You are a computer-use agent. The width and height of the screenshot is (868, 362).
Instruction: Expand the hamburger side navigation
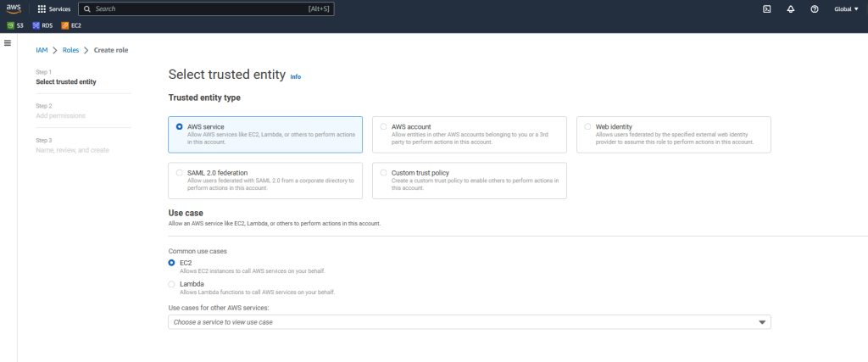click(8, 43)
